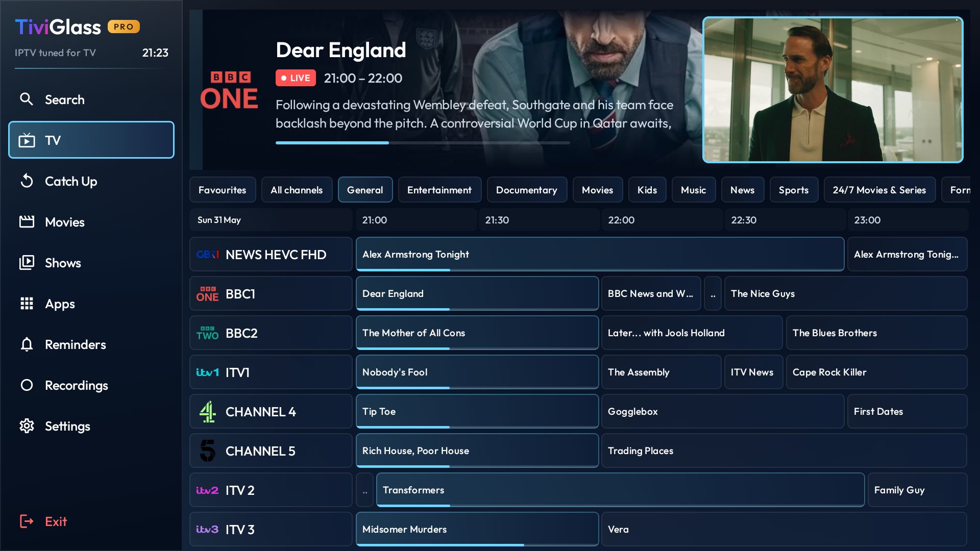Viewport: 980px width, 551px height.
Task: Click the TV set icon in sidebar
Action: [x=27, y=140]
